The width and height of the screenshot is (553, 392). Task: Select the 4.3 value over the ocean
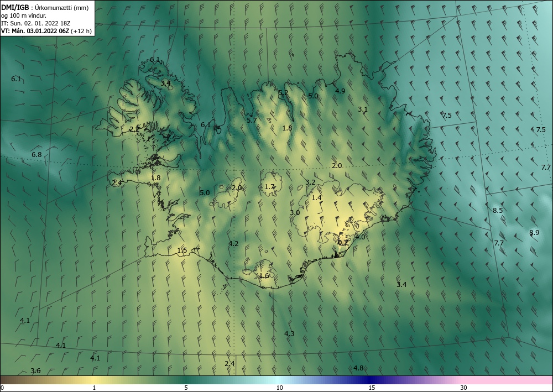click(290, 333)
